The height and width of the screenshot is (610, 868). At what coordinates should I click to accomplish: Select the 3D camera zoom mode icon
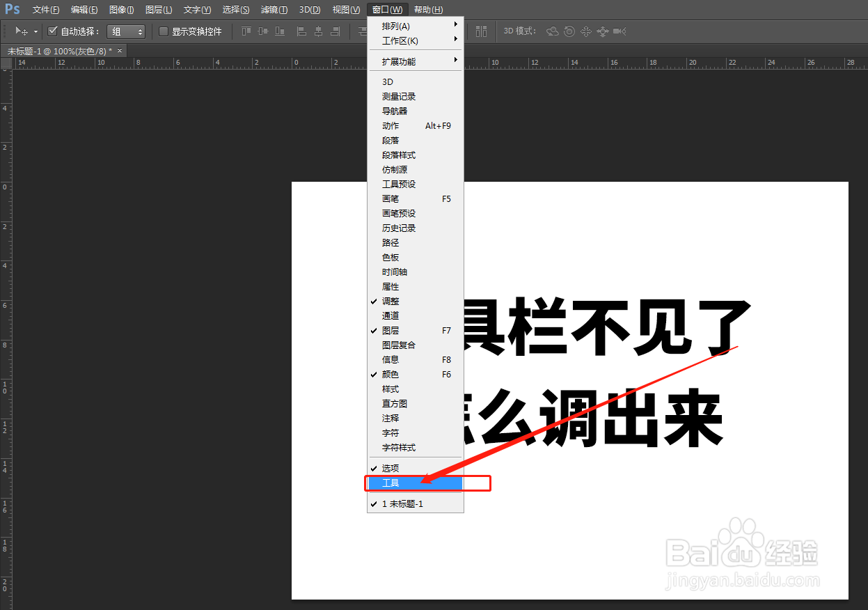click(620, 31)
